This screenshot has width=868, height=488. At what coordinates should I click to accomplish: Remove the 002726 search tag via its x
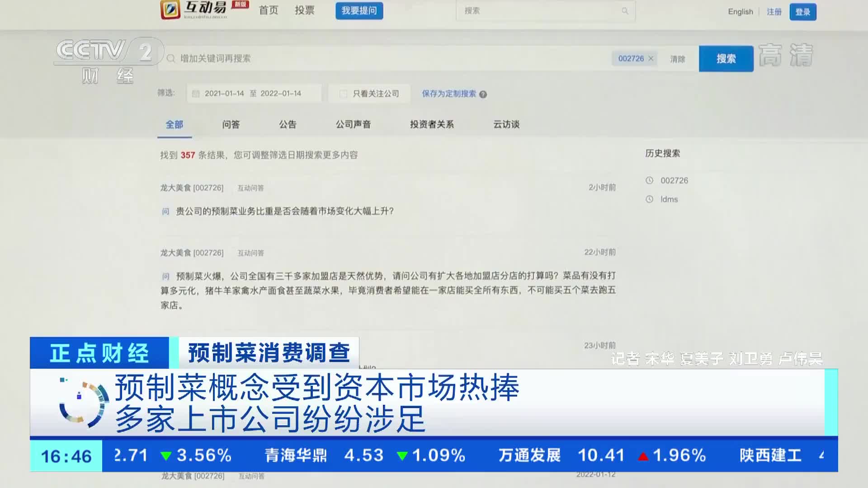[x=651, y=58]
